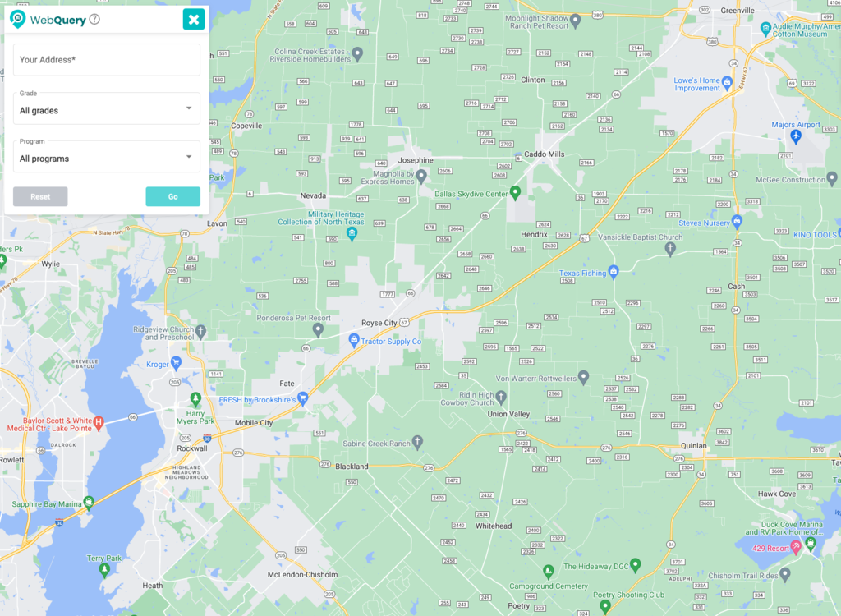Click the Your Address input field

coord(107,60)
